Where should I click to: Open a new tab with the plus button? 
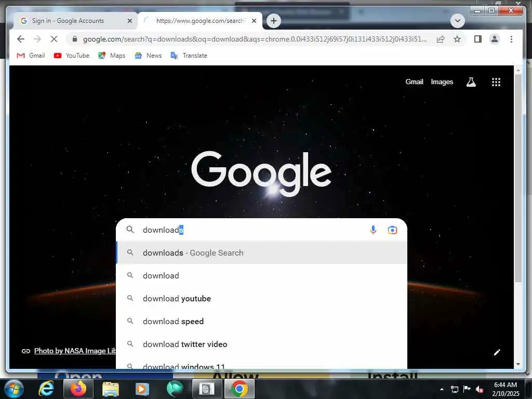pos(273,21)
